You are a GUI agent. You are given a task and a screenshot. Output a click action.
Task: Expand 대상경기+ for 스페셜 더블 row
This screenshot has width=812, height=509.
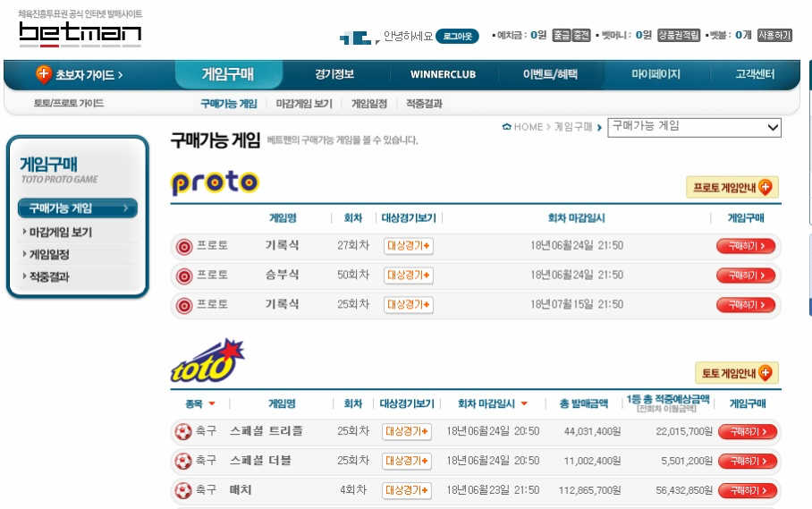pos(407,462)
